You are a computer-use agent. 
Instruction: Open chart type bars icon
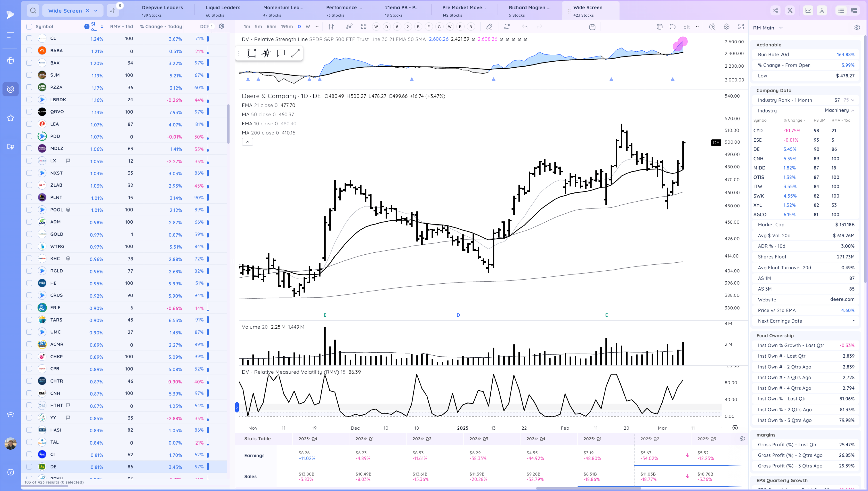click(331, 27)
